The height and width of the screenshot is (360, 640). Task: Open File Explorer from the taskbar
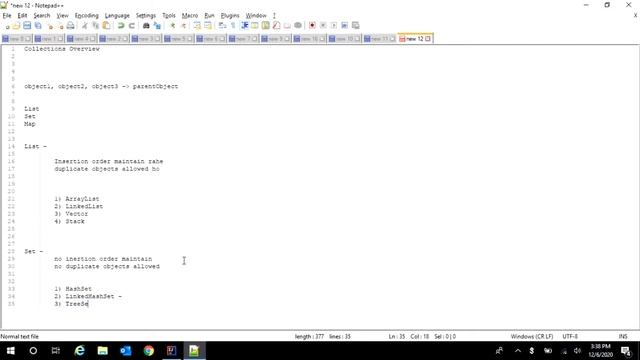[102, 351]
